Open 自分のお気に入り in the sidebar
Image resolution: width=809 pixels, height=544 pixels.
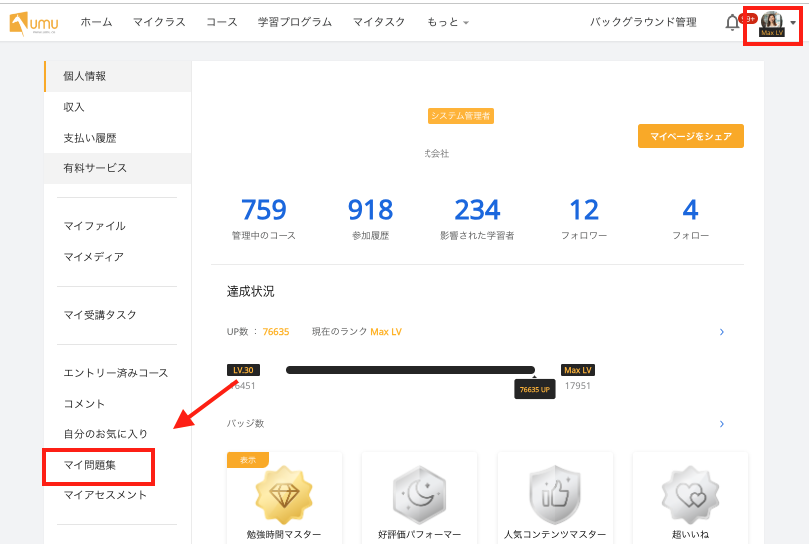105,434
